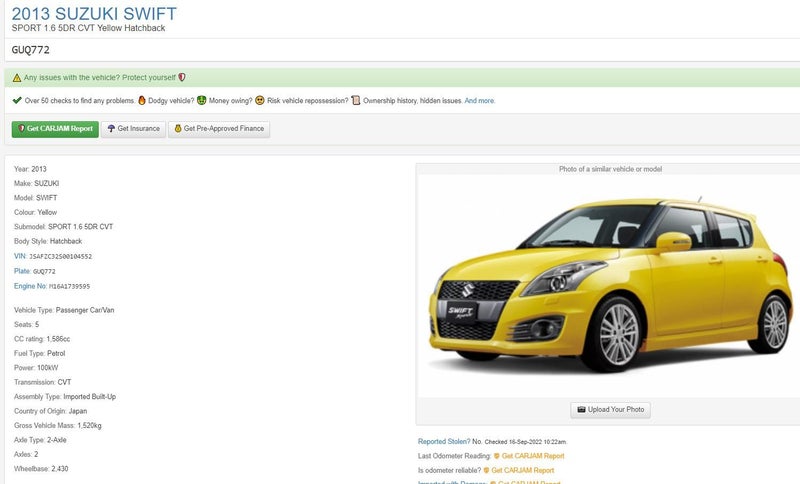
Task: Click the green face icon beside 'Money owing?'
Action: coord(202,100)
